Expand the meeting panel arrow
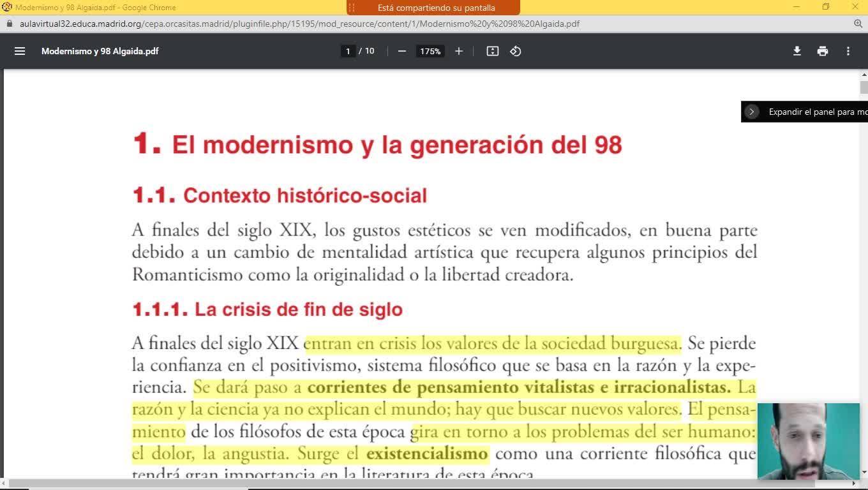 pyautogui.click(x=752, y=112)
